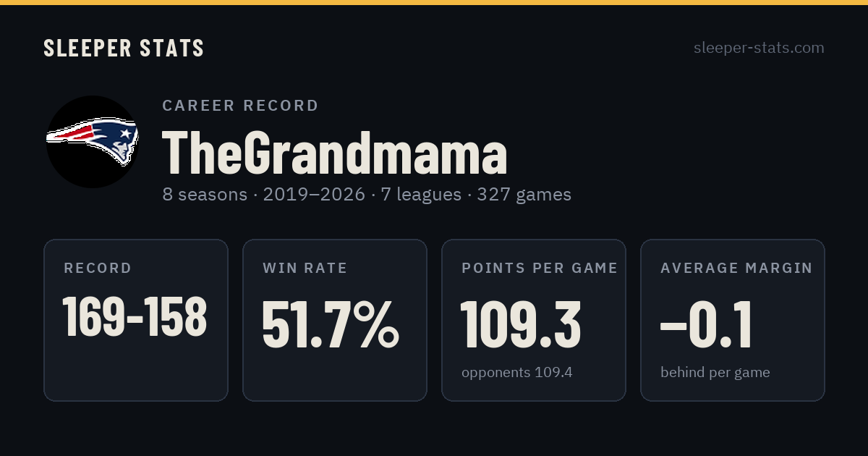Click the Patriots logo avatar

click(x=93, y=142)
